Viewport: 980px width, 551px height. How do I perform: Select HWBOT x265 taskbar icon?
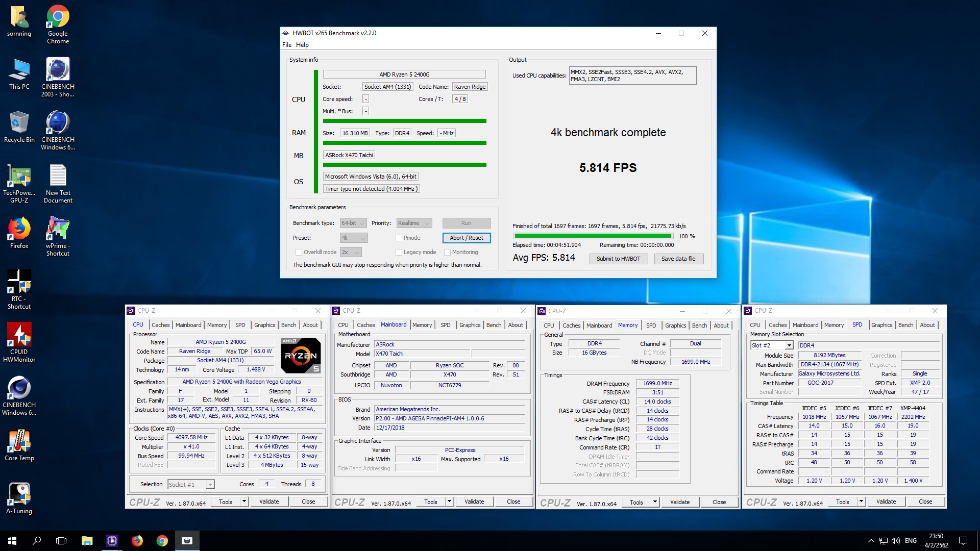click(x=187, y=541)
